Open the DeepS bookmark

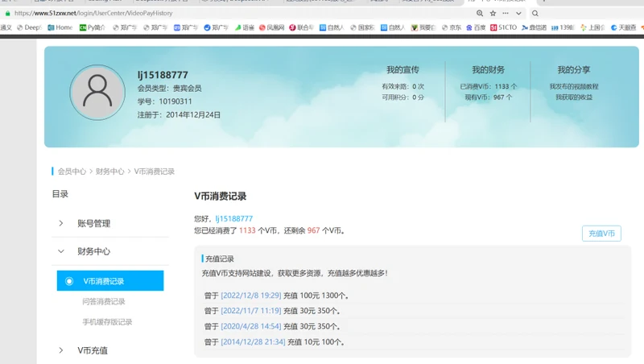tap(29, 27)
